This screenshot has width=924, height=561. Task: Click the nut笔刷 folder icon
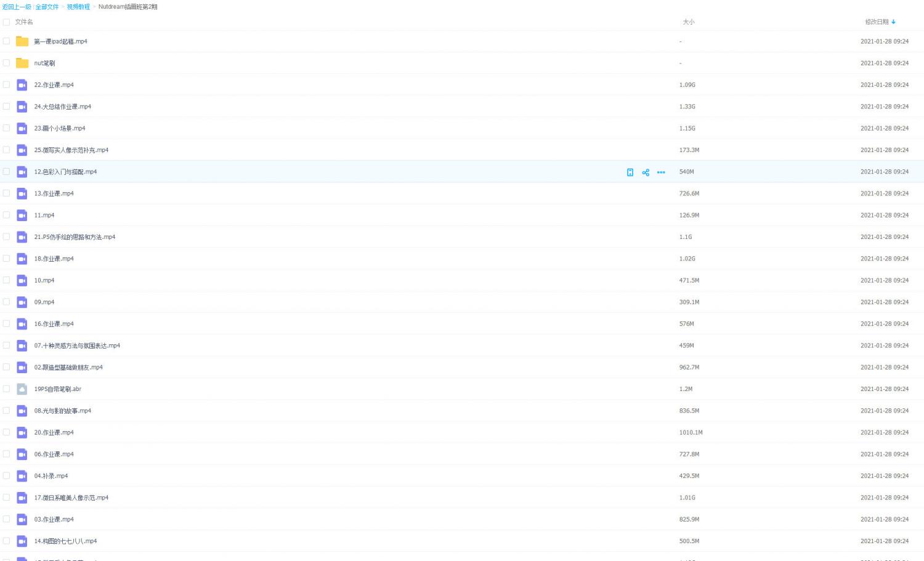pyautogui.click(x=22, y=63)
